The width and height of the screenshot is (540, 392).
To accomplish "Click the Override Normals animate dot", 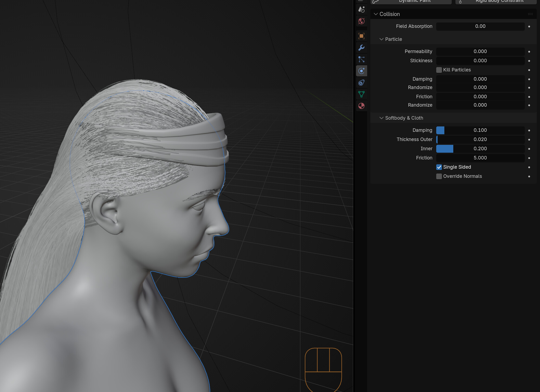I will (x=529, y=177).
